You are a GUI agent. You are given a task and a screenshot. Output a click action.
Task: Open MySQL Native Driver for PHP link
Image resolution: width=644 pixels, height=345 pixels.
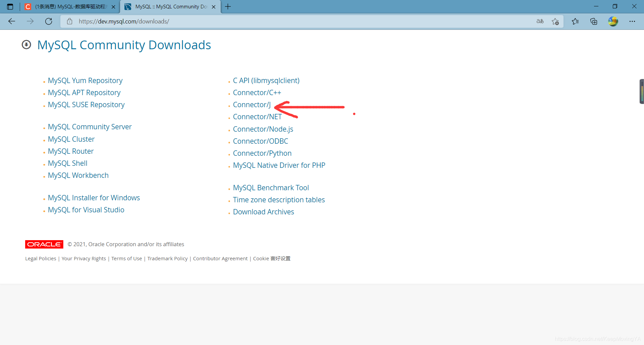tap(279, 165)
